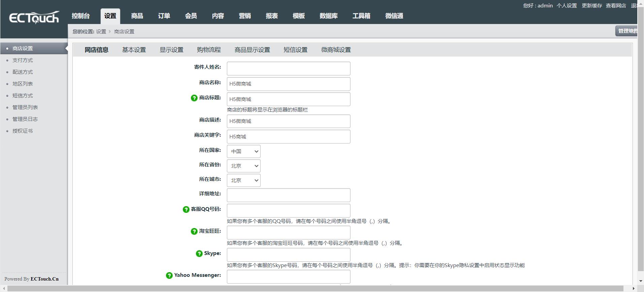
Task: Select 支付方式 in the sidebar
Action: (23, 60)
